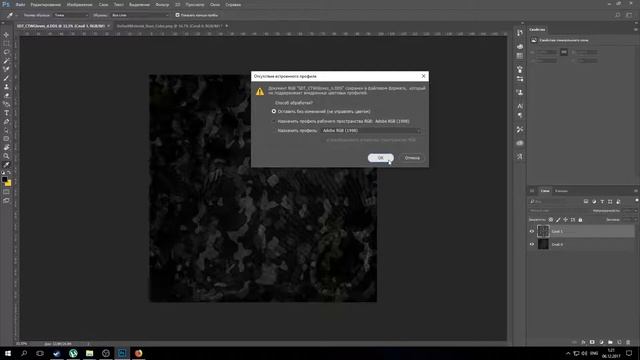The image size is (640, 360).
Task: Select the Brush tool
Action: [6, 78]
